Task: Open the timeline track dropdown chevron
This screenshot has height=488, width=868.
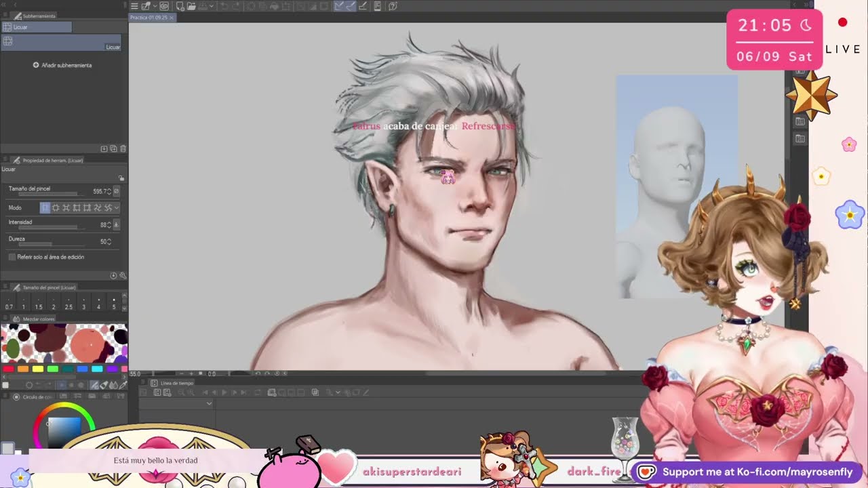Action: point(210,403)
